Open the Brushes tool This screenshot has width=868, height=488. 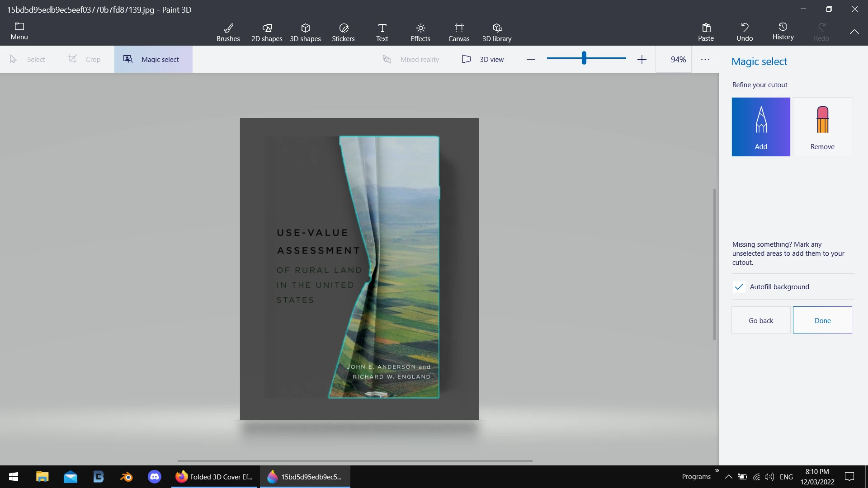(228, 32)
